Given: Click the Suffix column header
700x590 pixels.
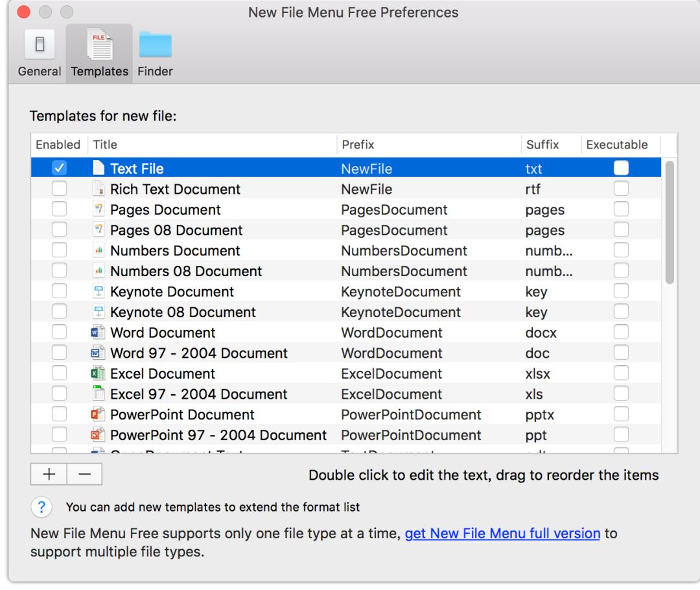Looking at the screenshot, I should point(552,145).
